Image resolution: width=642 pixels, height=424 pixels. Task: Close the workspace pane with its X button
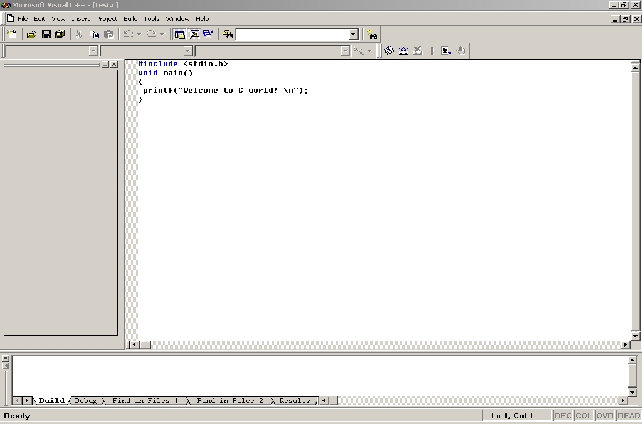[114, 65]
